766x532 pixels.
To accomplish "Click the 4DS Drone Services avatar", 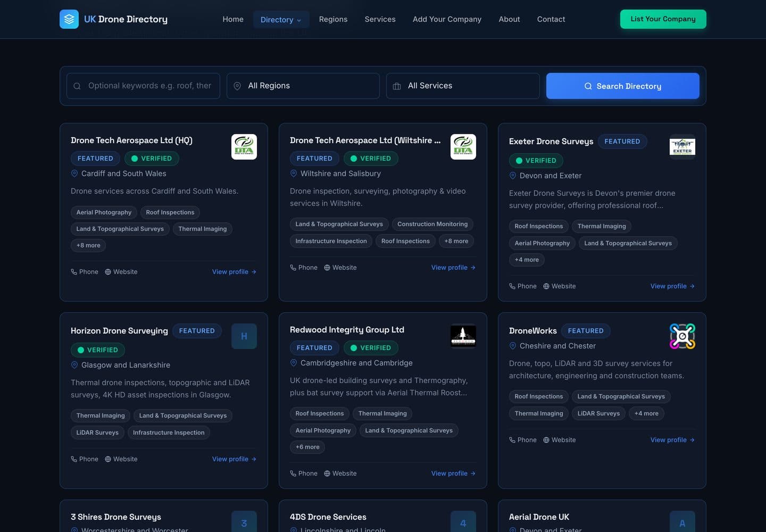I will [463, 521].
